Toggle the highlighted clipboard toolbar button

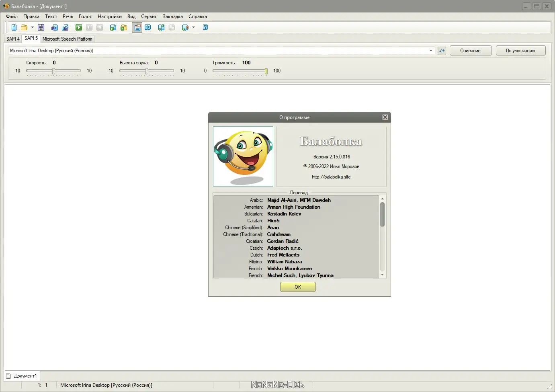pos(137,27)
